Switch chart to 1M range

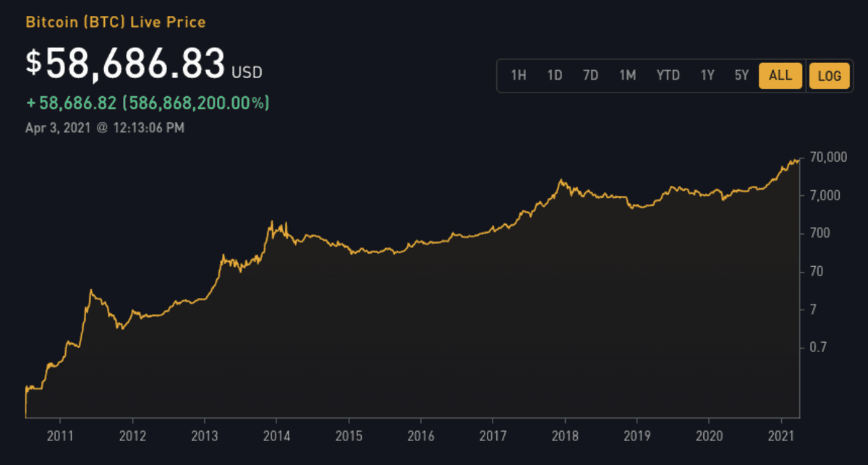[x=627, y=75]
